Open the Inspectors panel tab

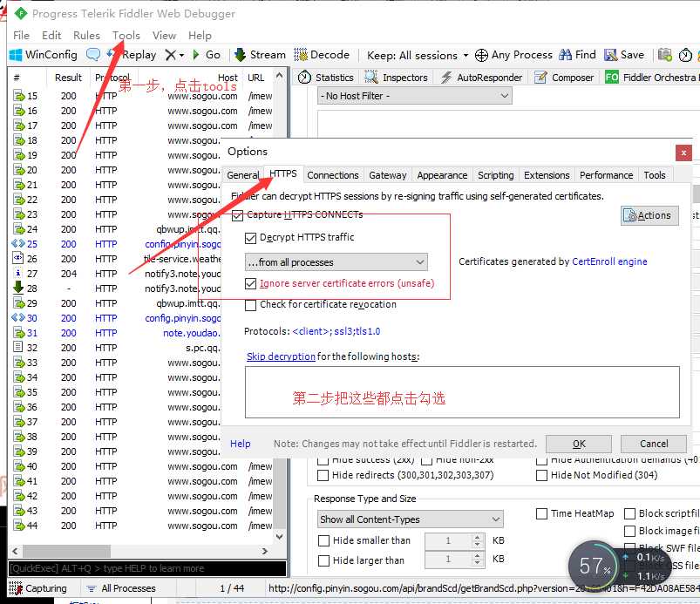pyautogui.click(x=396, y=78)
